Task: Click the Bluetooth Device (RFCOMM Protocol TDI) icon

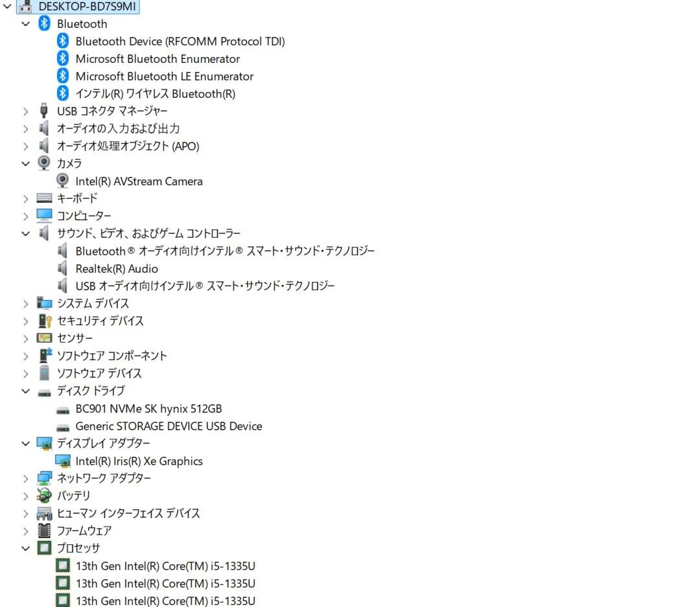Action: (62, 41)
